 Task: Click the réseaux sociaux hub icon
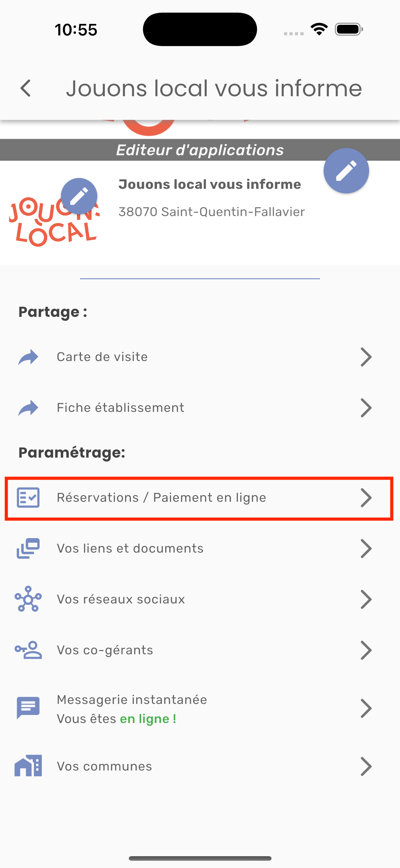pyautogui.click(x=28, y=599)
